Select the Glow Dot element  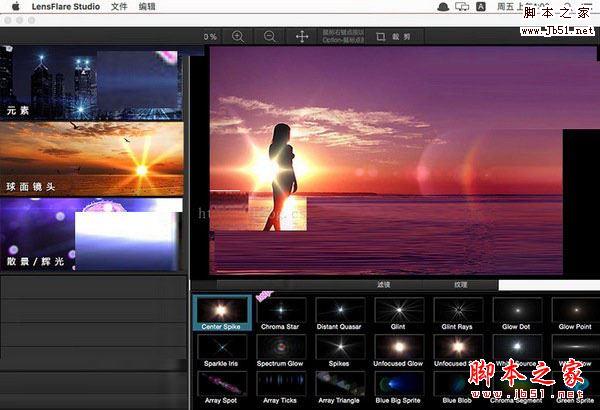click(516, 311)
